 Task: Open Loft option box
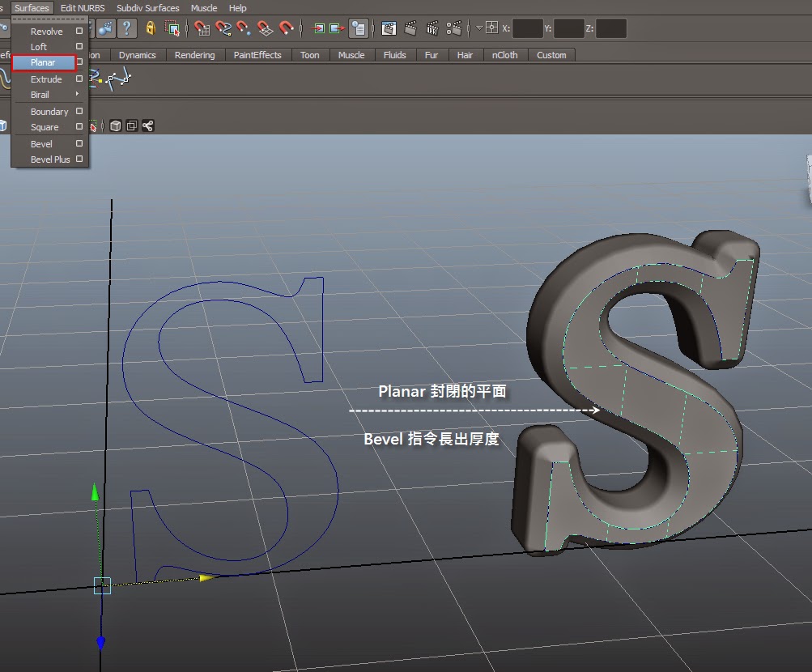[x=79, y=46]
